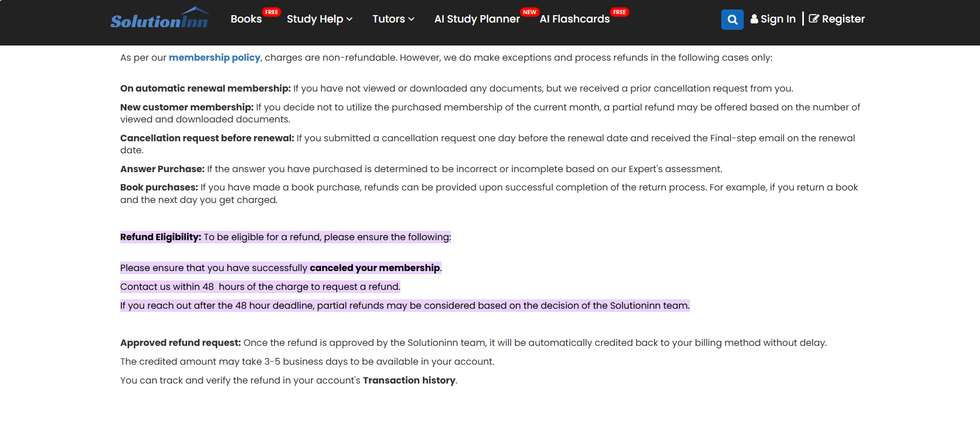Select the Tutors menu label
Screen dimensions: 980x428
click(x=388, y=19)
